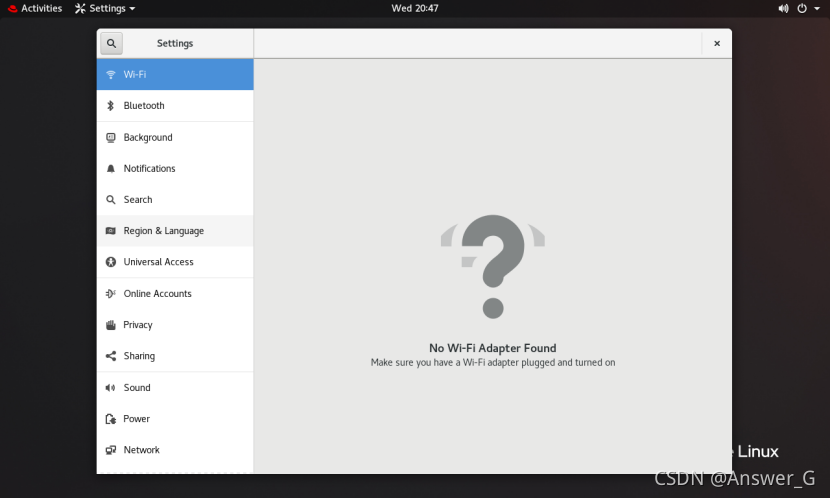Click the Background monitor icon
This screenshot has width=831, height=499.
click(x=111, y=138)
